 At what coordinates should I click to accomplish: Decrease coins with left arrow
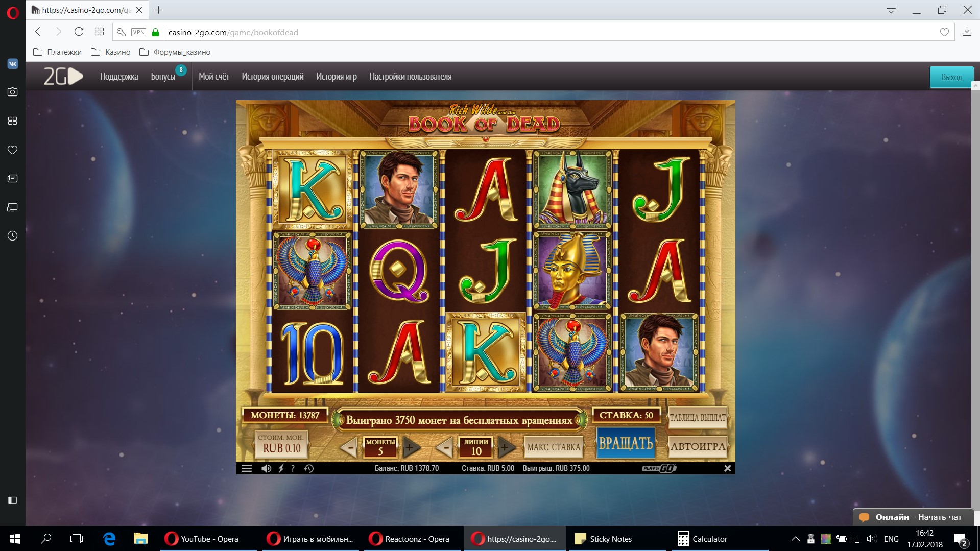(349, 448)
